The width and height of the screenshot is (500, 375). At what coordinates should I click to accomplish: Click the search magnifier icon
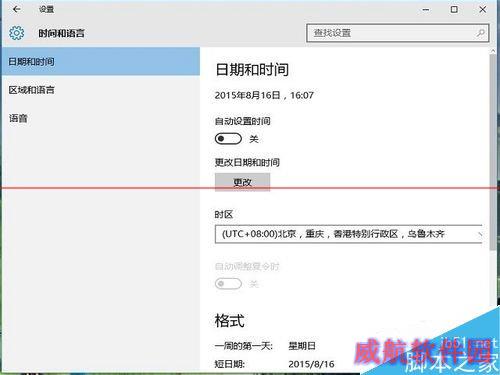point(480,33)
